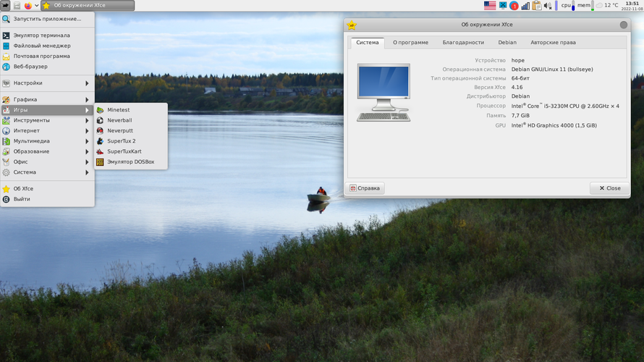Open the file drawer launcher in panel
Viewport: 644px width, 362px height.
point(17,5)
